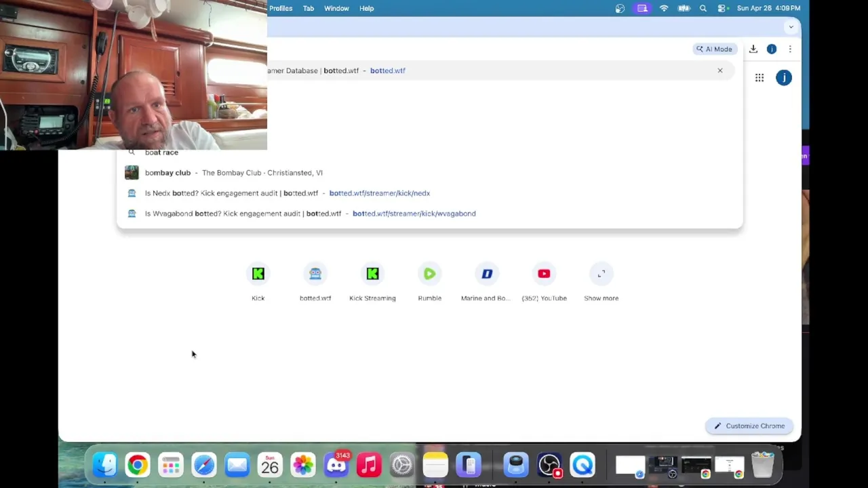Viewport: 868px width, 488px height.
Task: Open Control Center in menu bar
Action: (722, 8)
